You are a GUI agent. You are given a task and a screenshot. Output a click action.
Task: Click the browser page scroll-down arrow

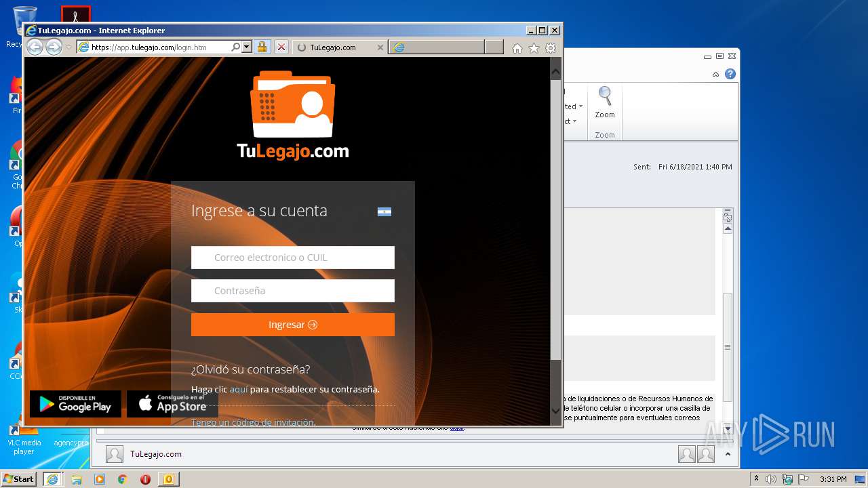tap(555, 411)
